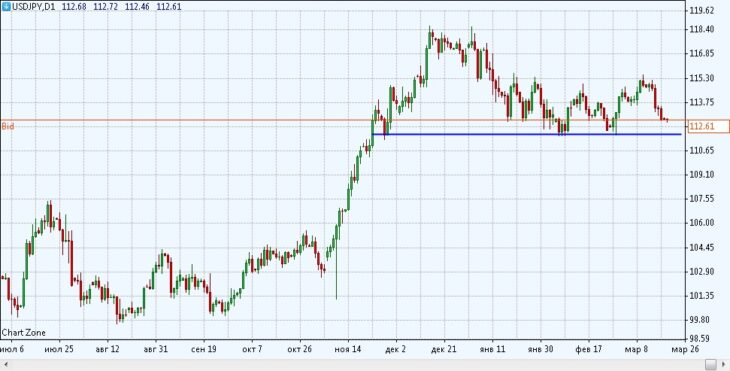Viewport: 730px width, 371px height.
Task: Click price axis label 115.30
Action: coord(702,78)
